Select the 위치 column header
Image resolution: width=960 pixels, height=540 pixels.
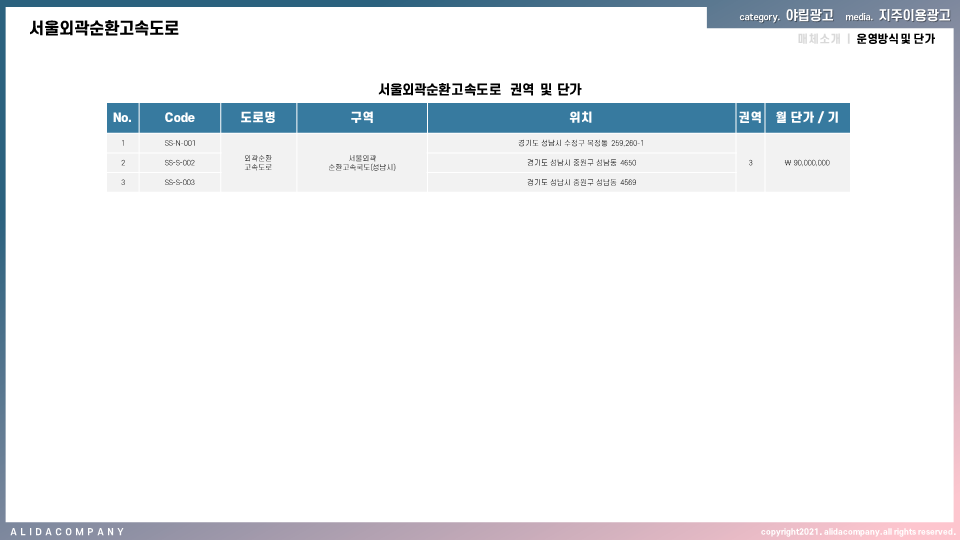point(581,118)
